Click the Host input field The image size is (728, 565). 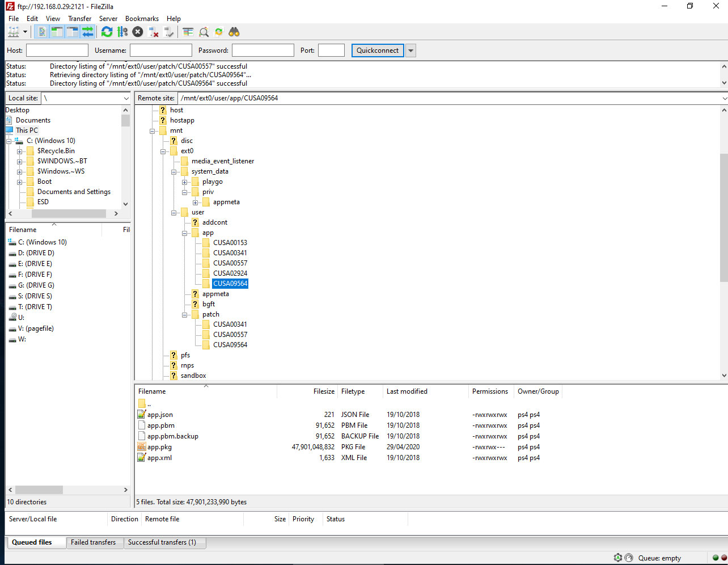(57, 50)
